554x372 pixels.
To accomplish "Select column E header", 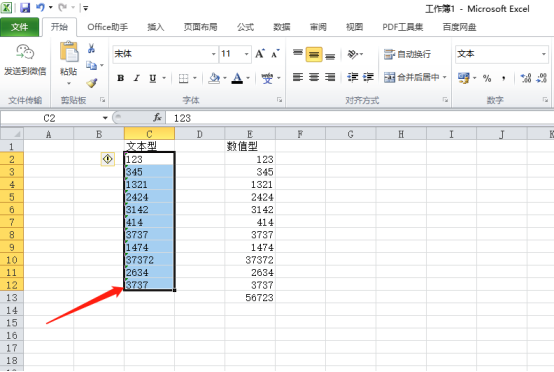I will pos(250,134).
